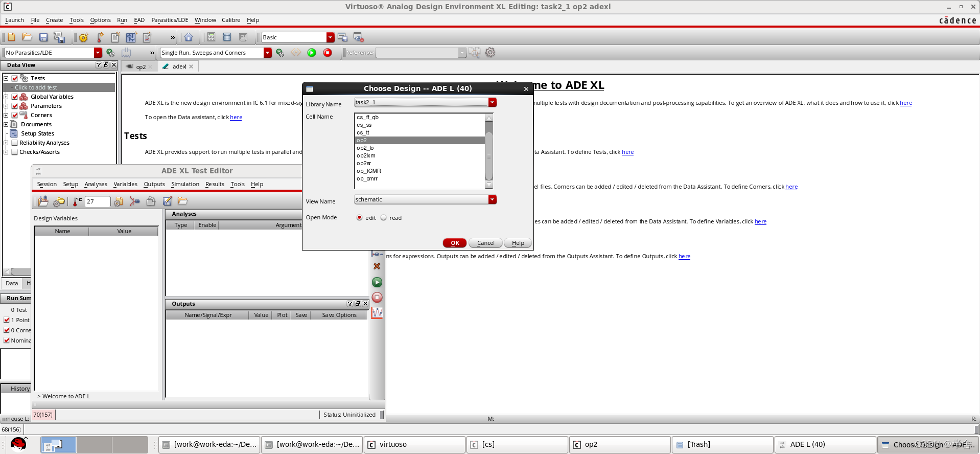
Task: Click the calculator icon in the toolbar
Action: click(211, 37)
